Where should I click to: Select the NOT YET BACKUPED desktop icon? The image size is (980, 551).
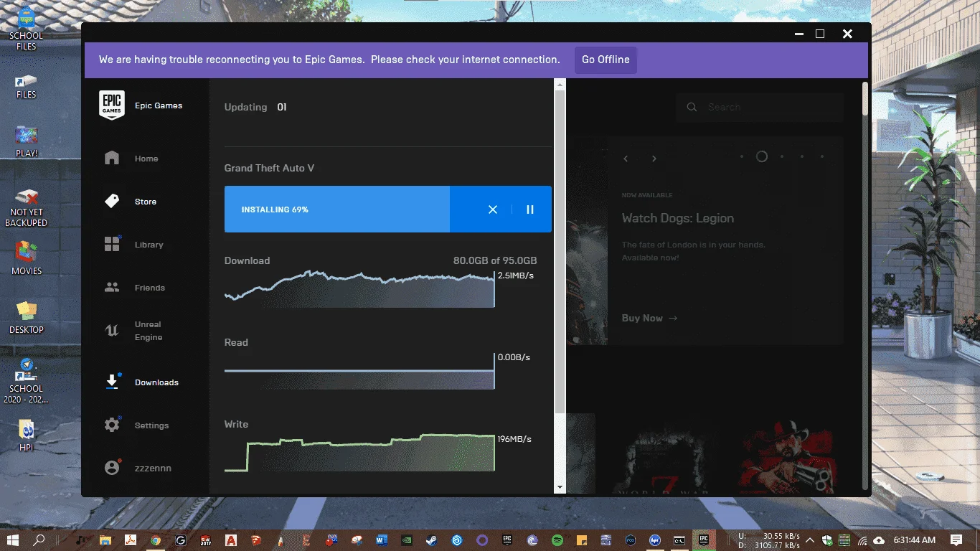27,208
